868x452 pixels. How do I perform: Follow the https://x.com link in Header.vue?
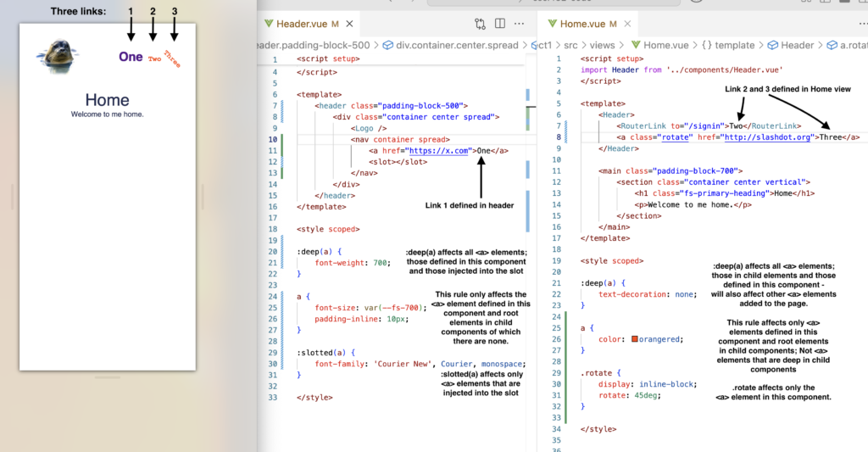coord(439,151)
